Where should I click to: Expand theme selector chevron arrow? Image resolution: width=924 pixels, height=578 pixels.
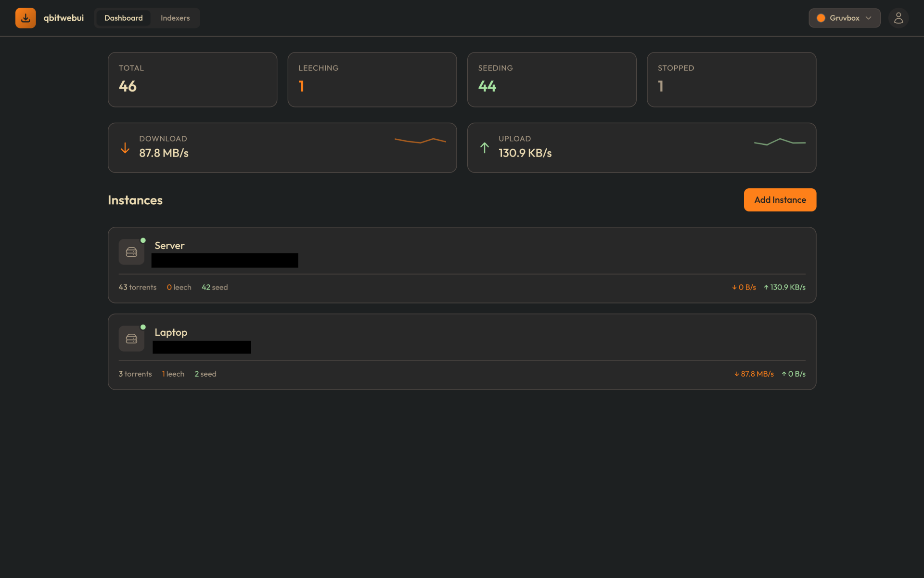(869, 18)
